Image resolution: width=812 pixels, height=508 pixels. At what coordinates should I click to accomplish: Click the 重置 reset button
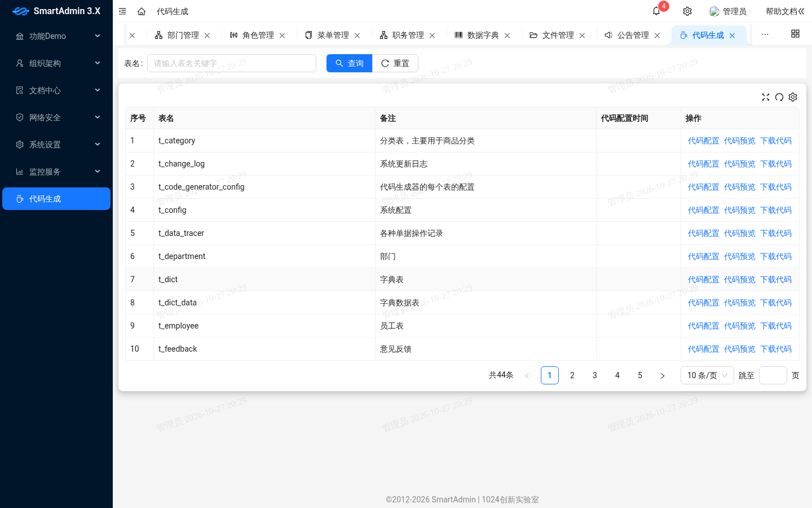(395, 63)
